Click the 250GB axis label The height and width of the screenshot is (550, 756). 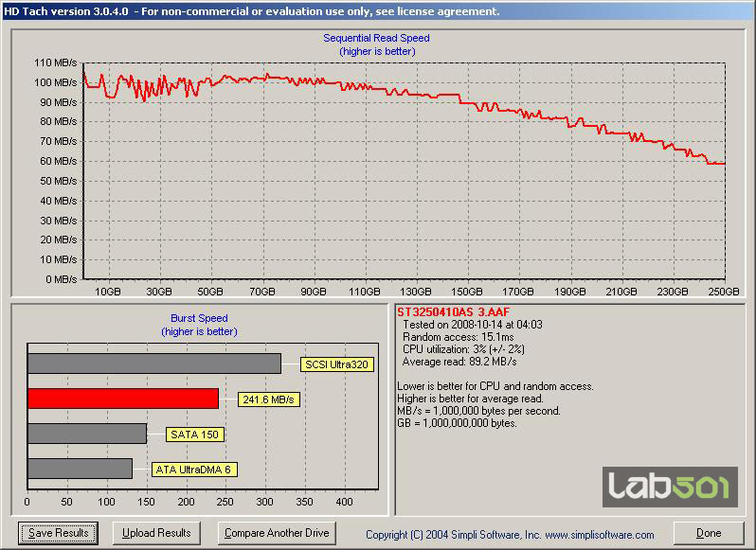(x=723, y=292)
